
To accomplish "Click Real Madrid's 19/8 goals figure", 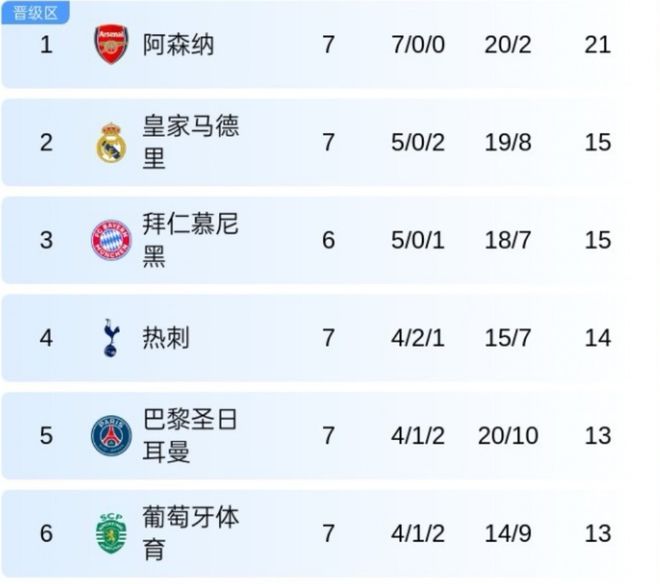I will (507, 142).
